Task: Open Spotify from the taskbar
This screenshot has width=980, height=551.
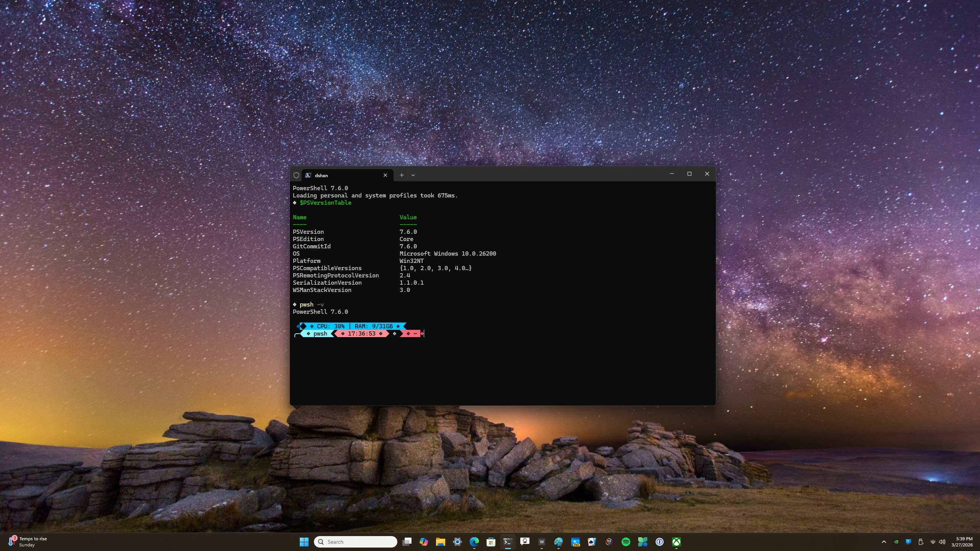Action: coord(626,541)
